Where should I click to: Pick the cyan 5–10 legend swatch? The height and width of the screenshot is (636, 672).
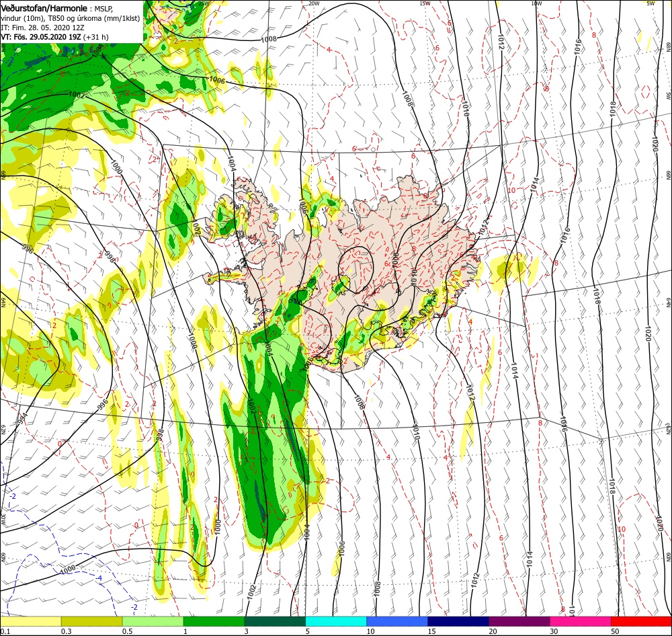pos(336,621)
